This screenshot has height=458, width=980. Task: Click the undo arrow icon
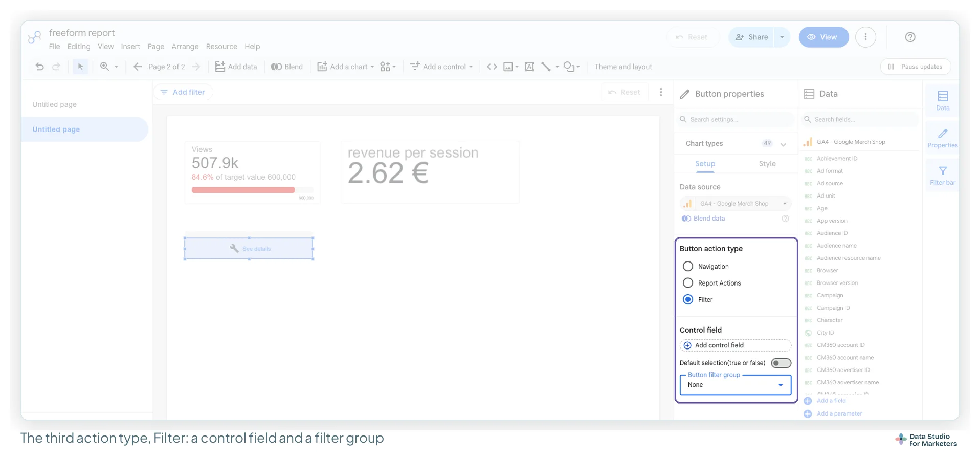click(x=39, y=67)
